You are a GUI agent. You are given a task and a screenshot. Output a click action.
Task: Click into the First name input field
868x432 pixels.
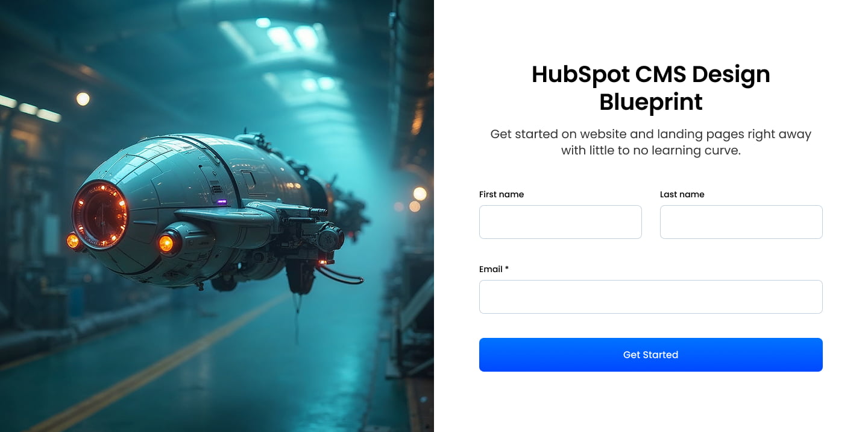[x=560, y=222]
